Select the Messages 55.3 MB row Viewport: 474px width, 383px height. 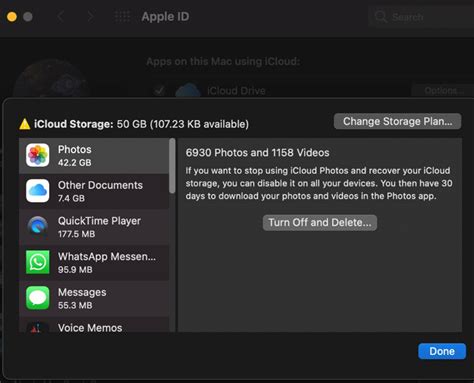(x=94, y=298)
